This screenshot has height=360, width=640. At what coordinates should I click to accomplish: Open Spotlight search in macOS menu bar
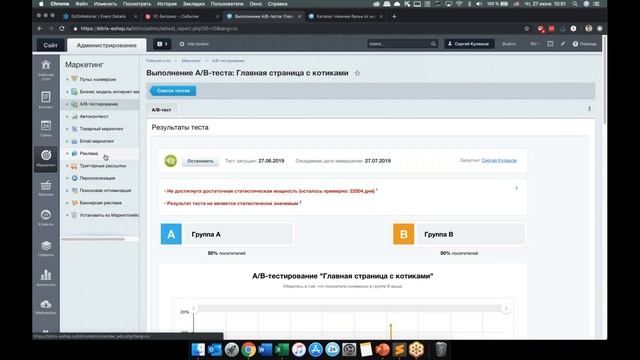[x=575, y=4]
